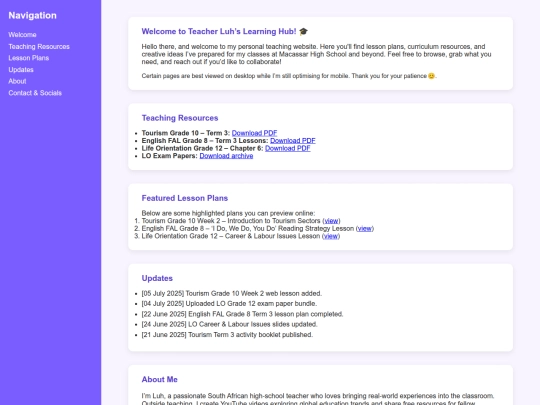Click the 'Hello there, and welcome' paragraph

coord(316,54)
